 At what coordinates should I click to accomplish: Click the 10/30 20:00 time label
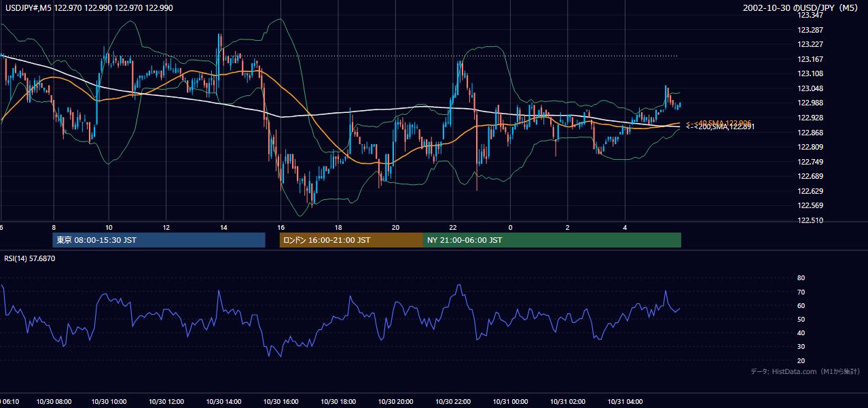point(395,402)
